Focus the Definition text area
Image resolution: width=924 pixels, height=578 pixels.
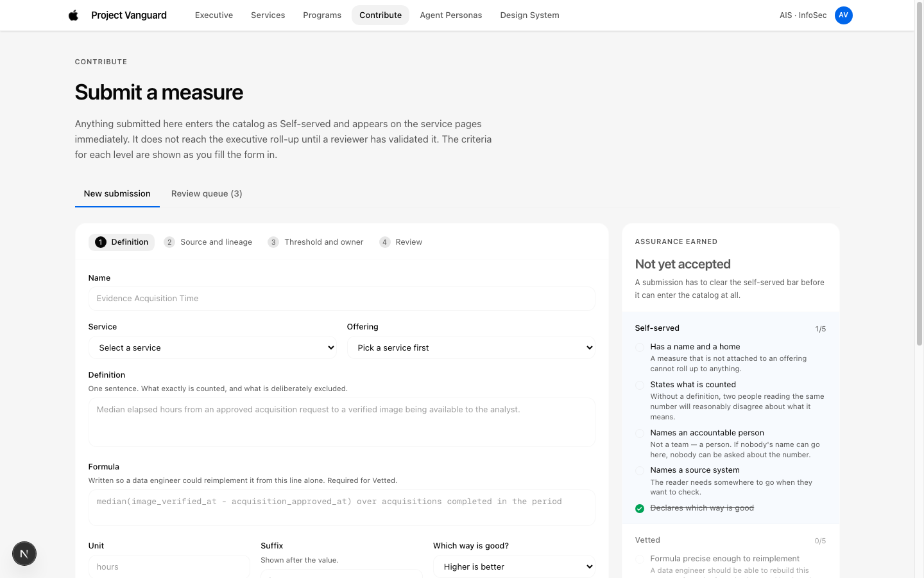[341, 423]
